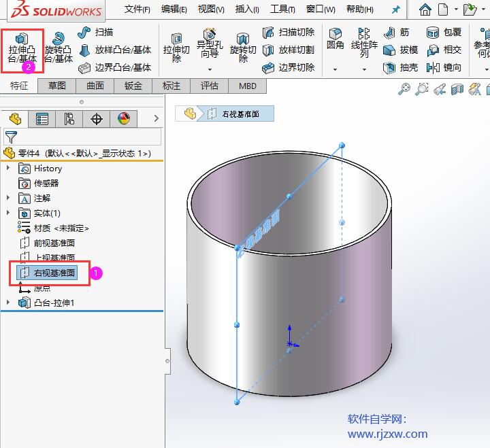This screenshot has width=490, height=448.
Task: Click the 筋 rib tool
Action: (396, 32)
